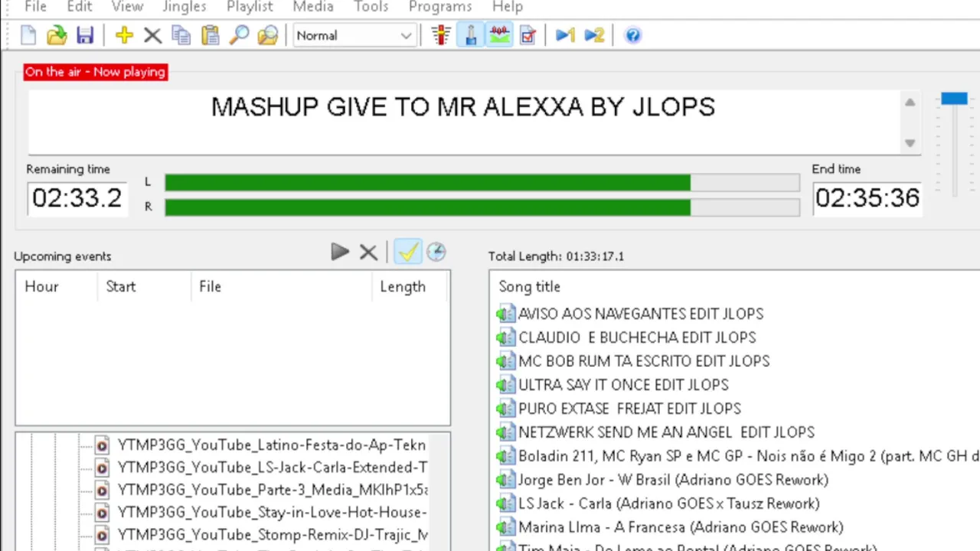Create a new playlist with the blank page icon
Screen dimensions: 980x551
28,35
